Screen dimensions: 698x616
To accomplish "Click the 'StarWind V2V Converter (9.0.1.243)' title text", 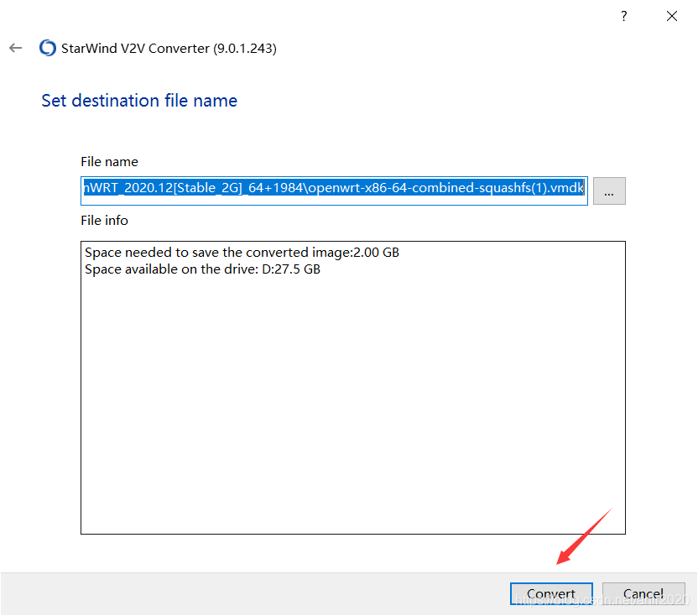I will pyautogui.click(x=169, y=49).
